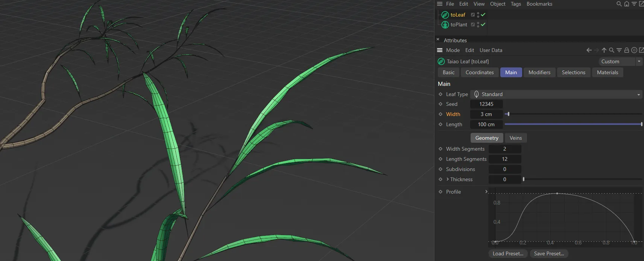644x261 pixels.
Task: Open the User Data menu
Action: tap(491, 50)
